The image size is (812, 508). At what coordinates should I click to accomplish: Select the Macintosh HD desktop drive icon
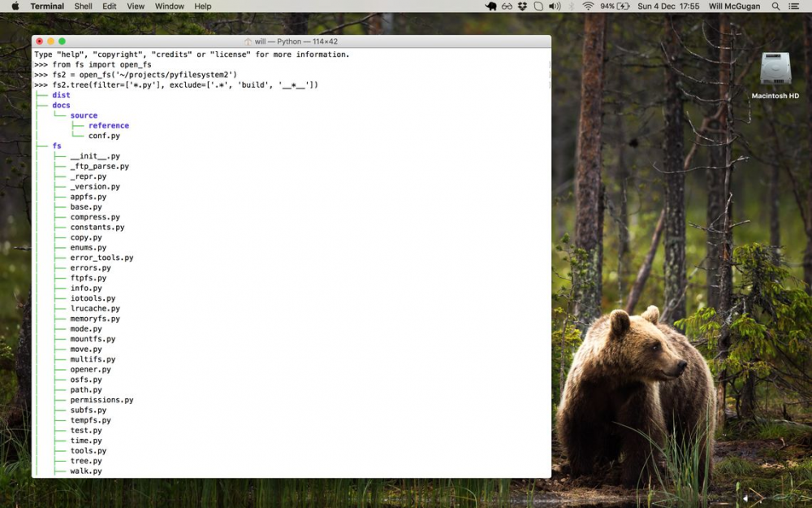tap(775, 69)
